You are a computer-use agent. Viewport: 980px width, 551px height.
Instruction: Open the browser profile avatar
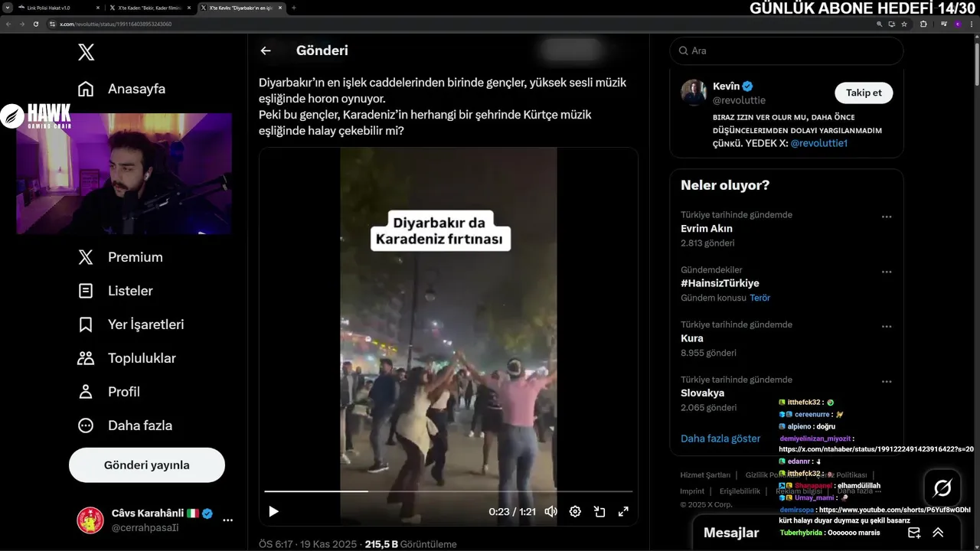[957, 24]
